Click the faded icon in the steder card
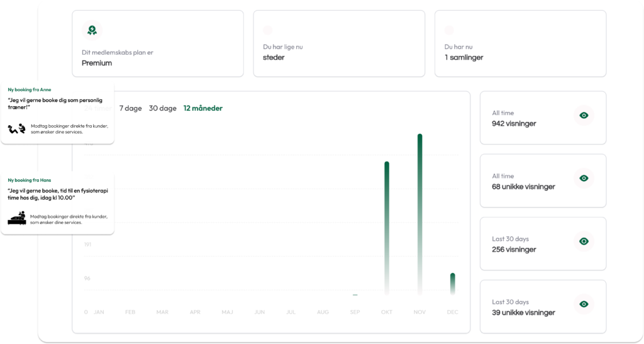644x344 pixels. pyautogui.click(x=267, y=30)
